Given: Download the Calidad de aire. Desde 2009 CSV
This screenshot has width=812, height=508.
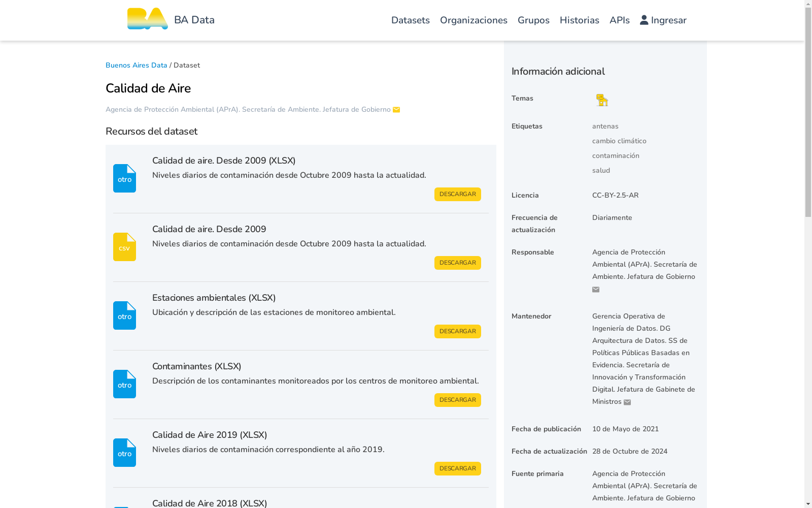Looking at the screenshot, I should pyautogui.click(x=458, y=263).
